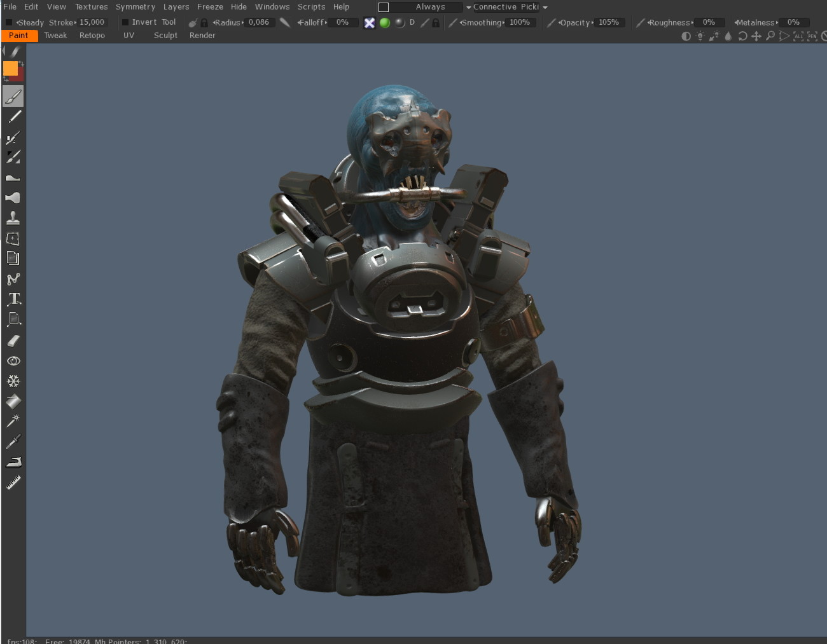Open the File menu
Screen dimensions: 827x644
click(10, 7)
